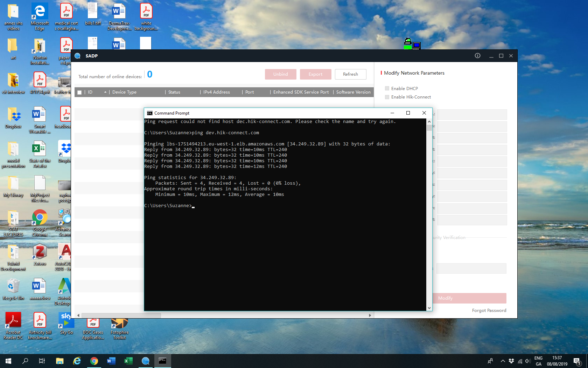Click the SADP horizontal scrollbar thumb
Image resolution: width=588 pixels, height=368 pixels.
click(x=121, y=315)
